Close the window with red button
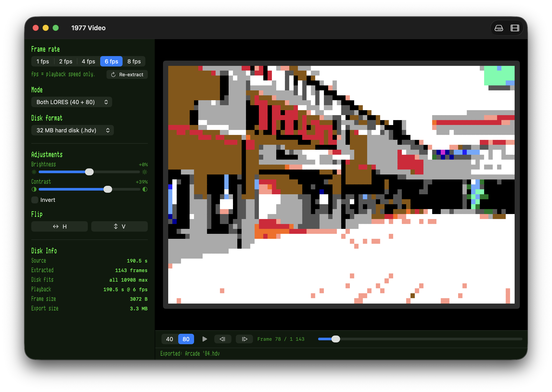Image resolution: width=552 pixels, height=392 pixels. [36, 28]
